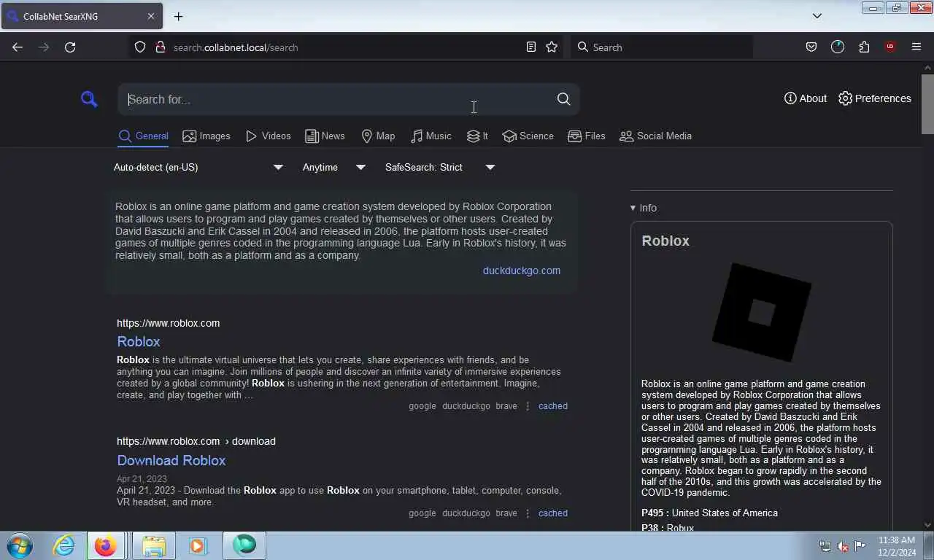Switch to the Videos tab
This screenshot has width=934, height=560.
pyautogui.click(x=269, y=136)
